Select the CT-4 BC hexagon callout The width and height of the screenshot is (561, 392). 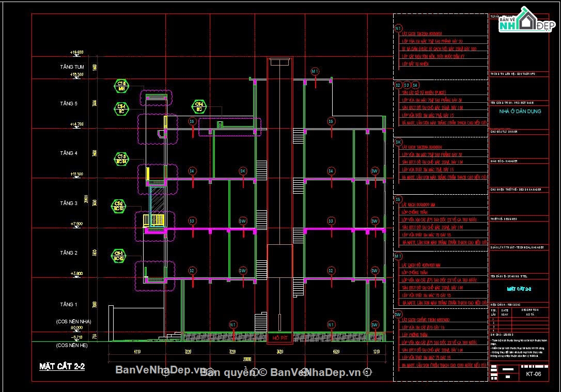pos(121,109)
